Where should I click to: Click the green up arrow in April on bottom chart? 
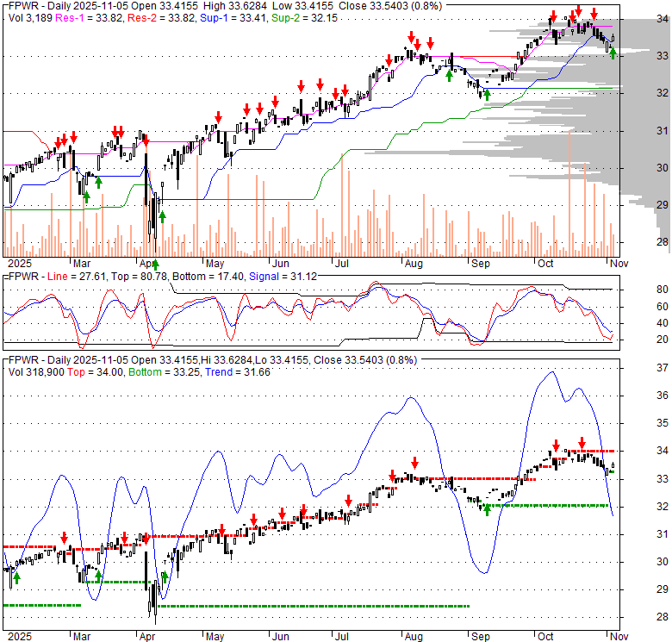(165, 577)
